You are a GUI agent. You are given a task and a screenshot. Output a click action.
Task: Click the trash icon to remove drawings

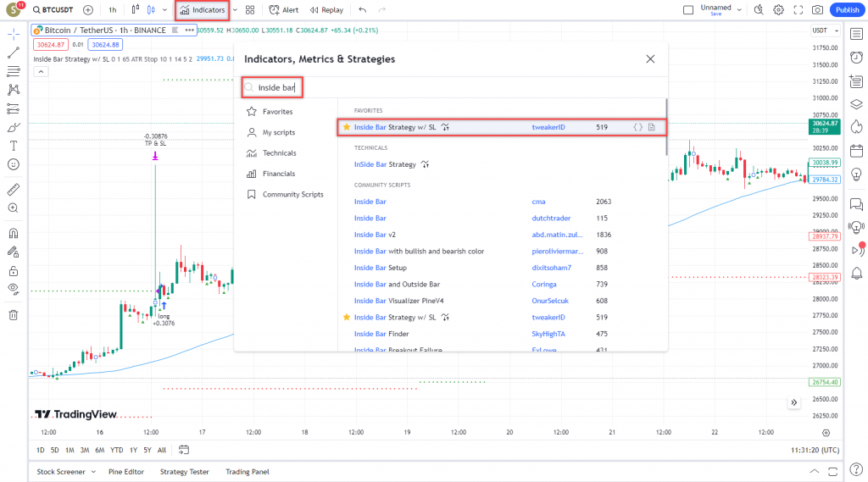click(x=13, y=314)
